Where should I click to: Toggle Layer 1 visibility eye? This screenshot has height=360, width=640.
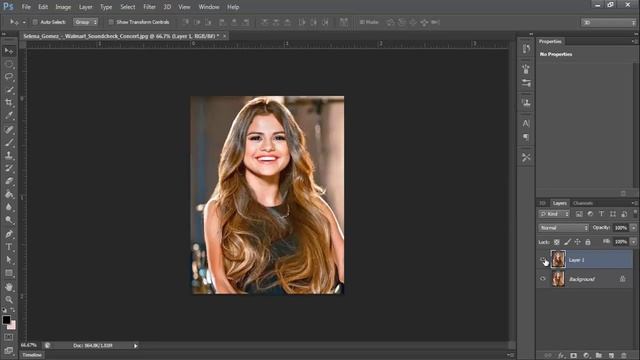coord(543,260)
